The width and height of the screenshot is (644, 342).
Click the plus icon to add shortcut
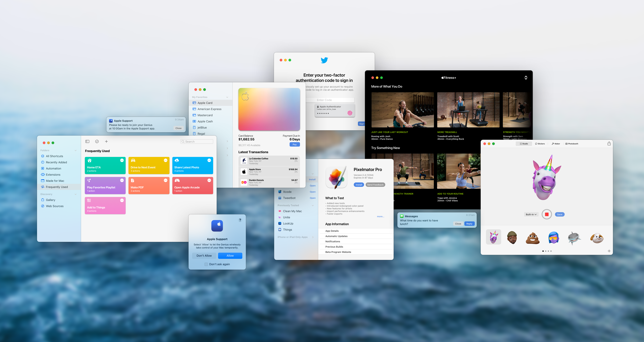[x=106, y=142]
